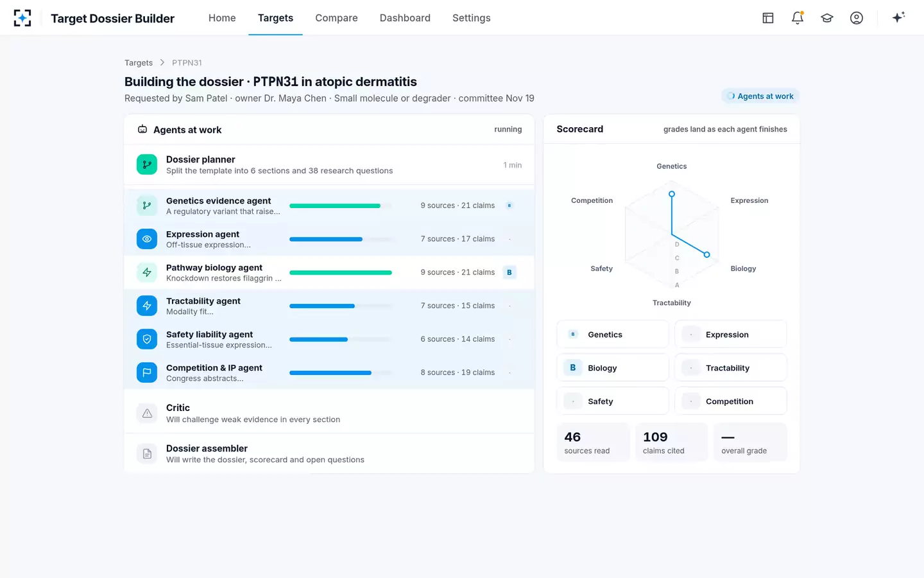924x578 pixels.
Task: Click the Pathway biology agent progress bar
Action: (x=341, y=272)
